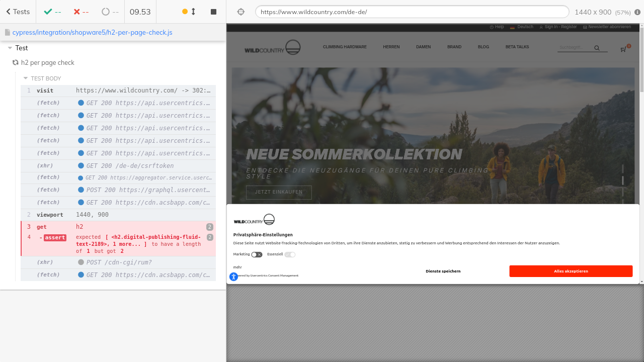The image size is (644, 362).
Task: Collapse the Test suite group
Action: point(10,48)
